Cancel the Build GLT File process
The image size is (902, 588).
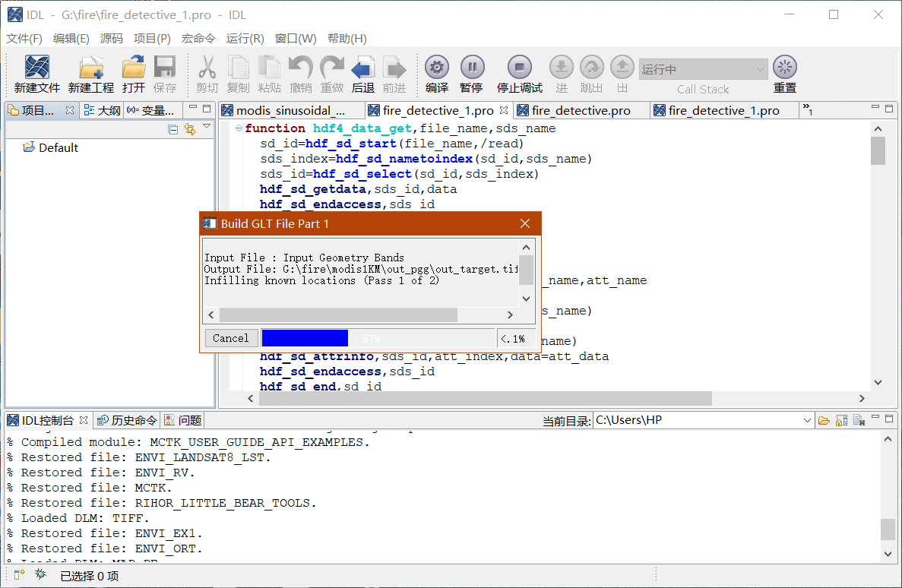[231, 338]
